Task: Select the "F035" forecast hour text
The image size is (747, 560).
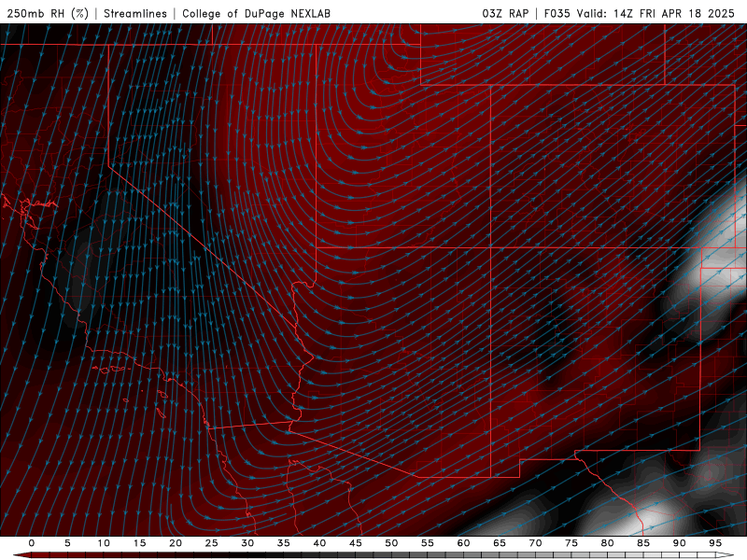Action: pyautogui.click(x=557, y=13)
